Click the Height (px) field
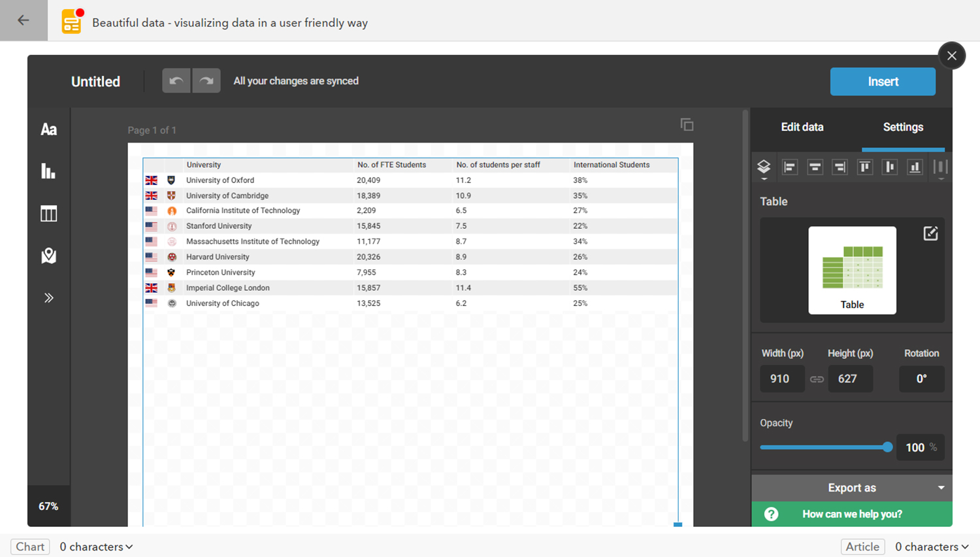 tap(850, 379)
